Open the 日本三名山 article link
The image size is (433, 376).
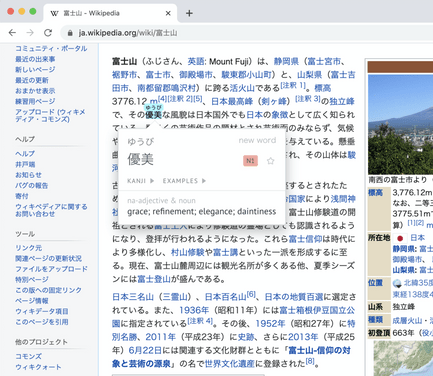tap(133, 297)
